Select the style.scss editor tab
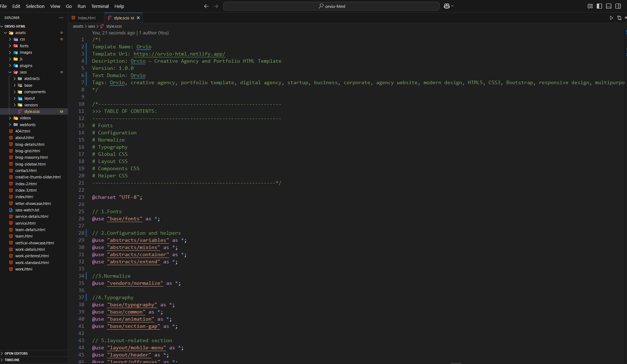This screenshot has height=364, width=627. pos(123,18)
